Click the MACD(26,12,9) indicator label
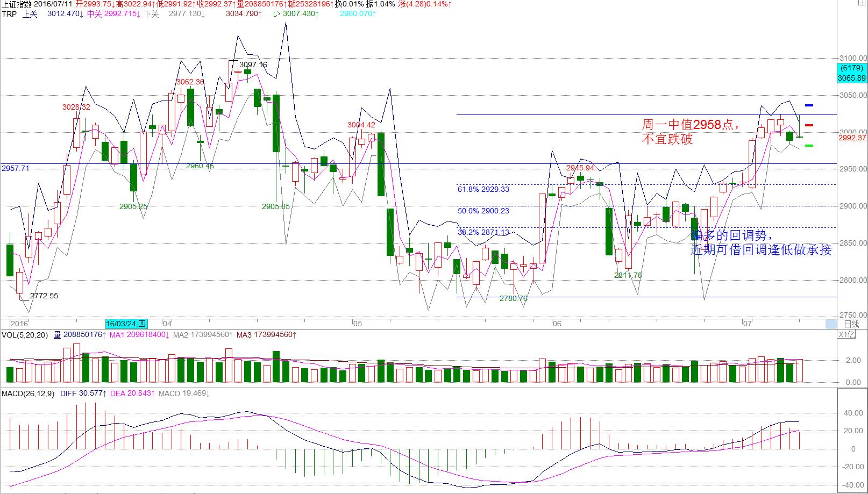Image resolution: width=868 pixels, height=494 pixels. (x=28, y=393)
